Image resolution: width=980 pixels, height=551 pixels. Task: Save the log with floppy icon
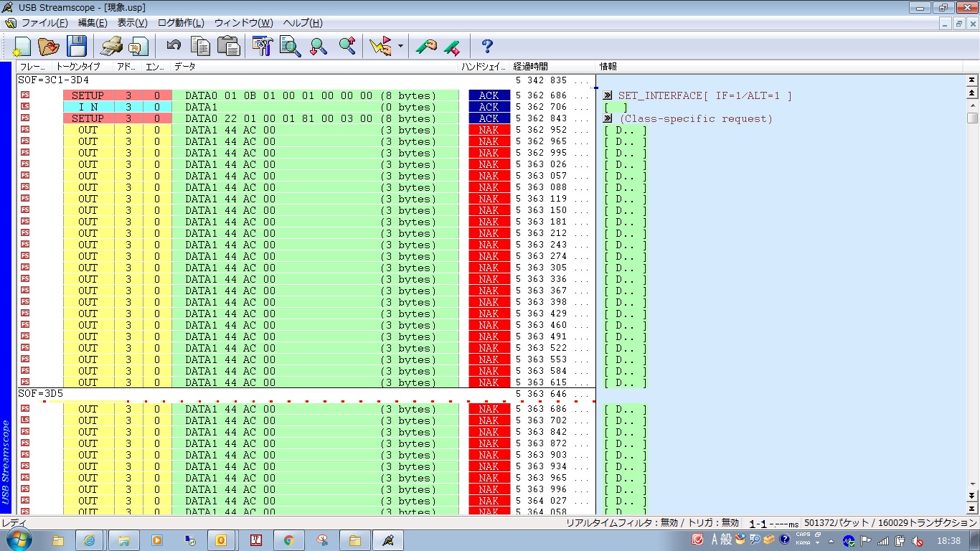(x=76, y=47)
